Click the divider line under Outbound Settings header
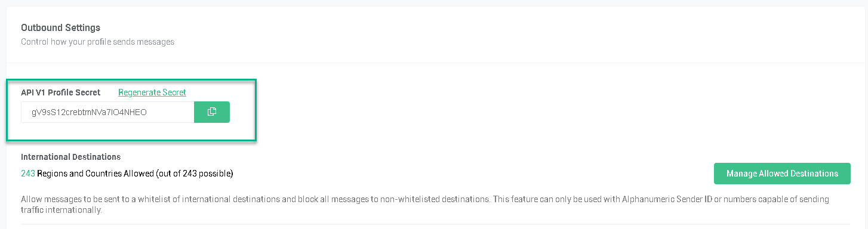This screenshot has height=229, width=868. [435, 63]
